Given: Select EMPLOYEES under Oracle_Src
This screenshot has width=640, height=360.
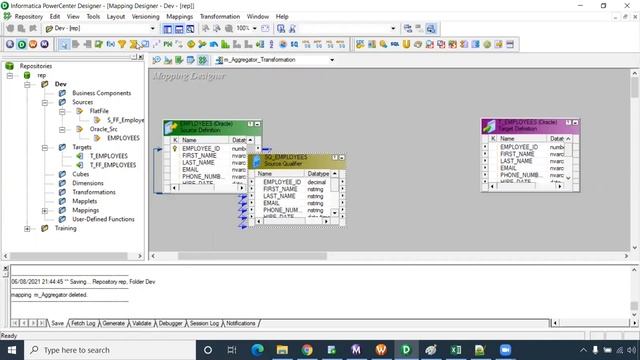Looking at the screenshot, I should click(123, 138).
